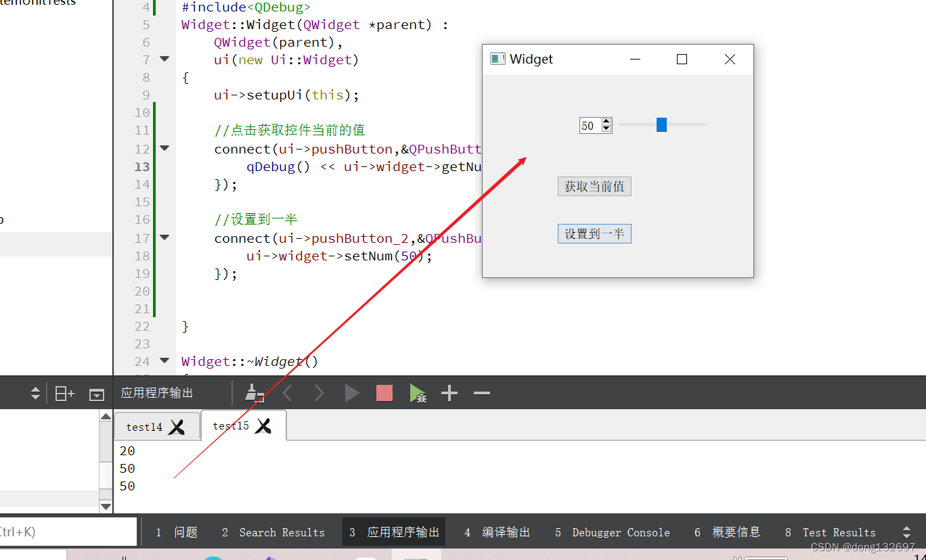
Task: Close the Widget window
Action: pyautogui.click(x=730, y=60)
